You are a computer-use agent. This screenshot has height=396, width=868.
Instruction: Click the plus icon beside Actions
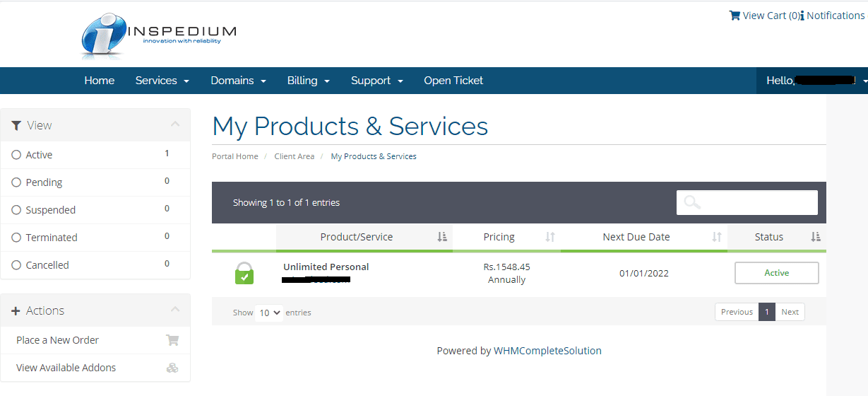[16, 311]
